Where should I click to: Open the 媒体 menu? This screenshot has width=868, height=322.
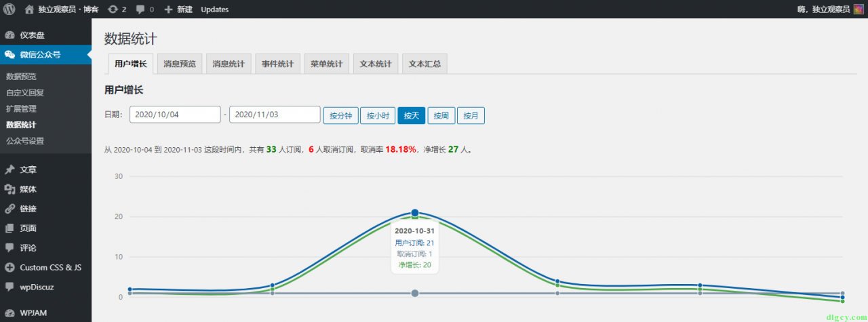click(x=45, y=189)
